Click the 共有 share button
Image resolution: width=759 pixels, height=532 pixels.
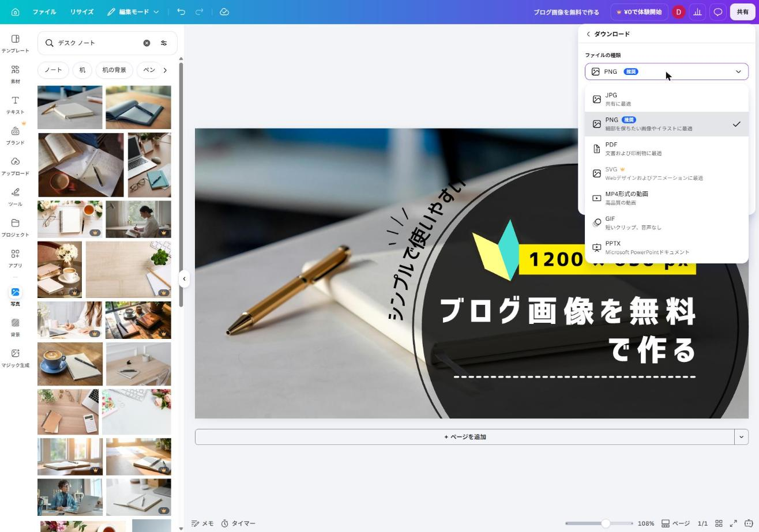pyautogui.click(x=742, y=12)
